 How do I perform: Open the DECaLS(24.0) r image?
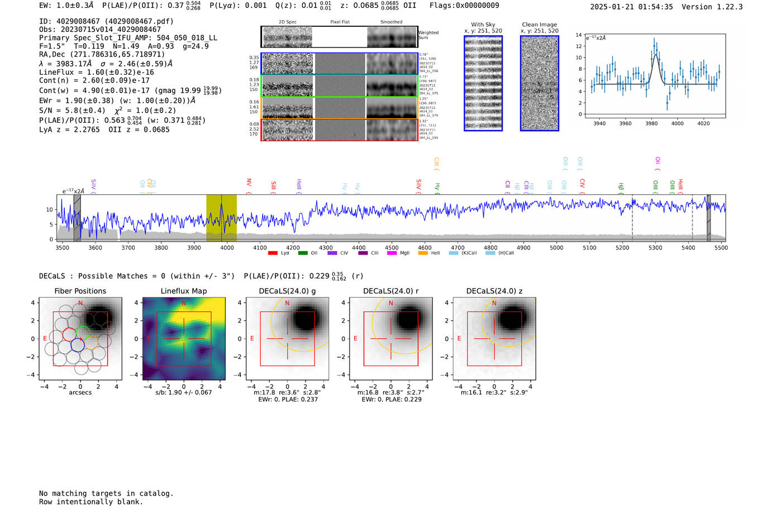(x=391, y=339)
